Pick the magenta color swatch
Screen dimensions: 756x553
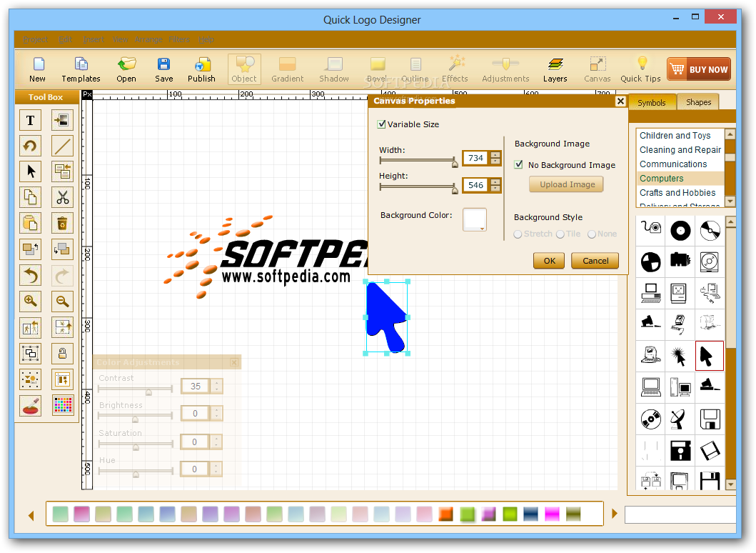(x=552, y=514)
